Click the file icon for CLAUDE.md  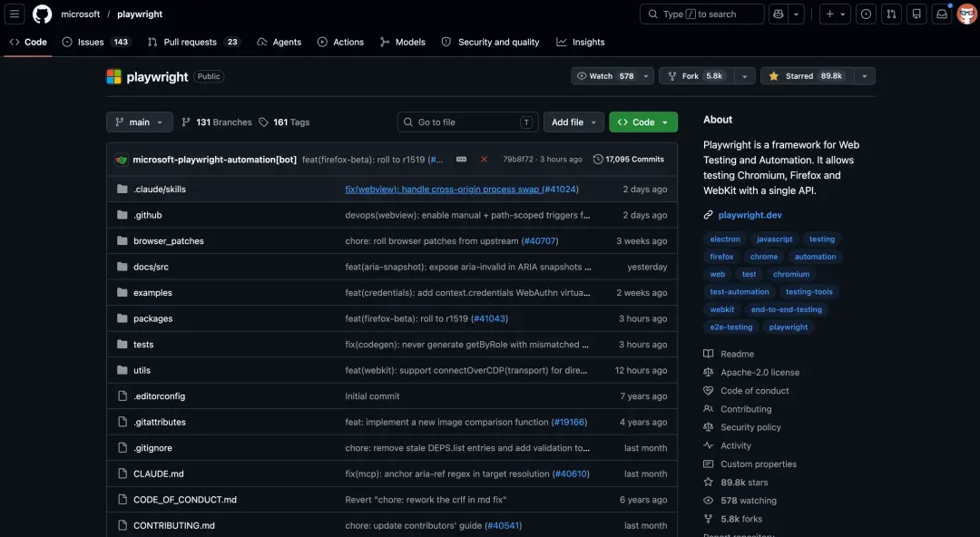point(122,474)
